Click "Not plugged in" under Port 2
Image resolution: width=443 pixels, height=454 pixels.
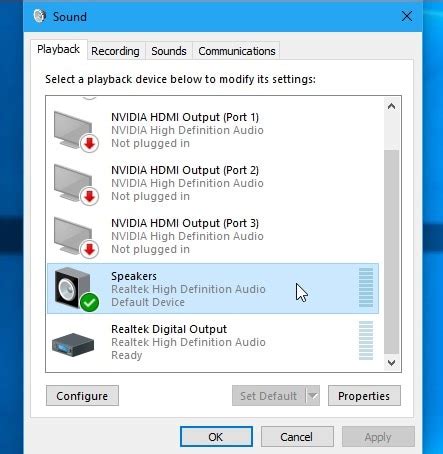pos(150,196)
